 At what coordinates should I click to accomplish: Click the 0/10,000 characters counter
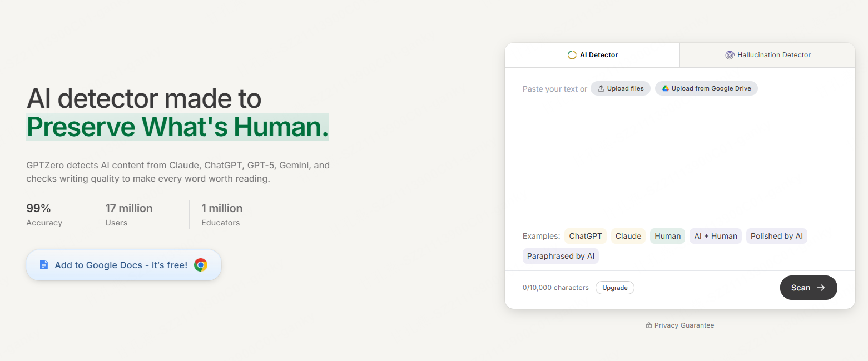[x=555, y=288]
